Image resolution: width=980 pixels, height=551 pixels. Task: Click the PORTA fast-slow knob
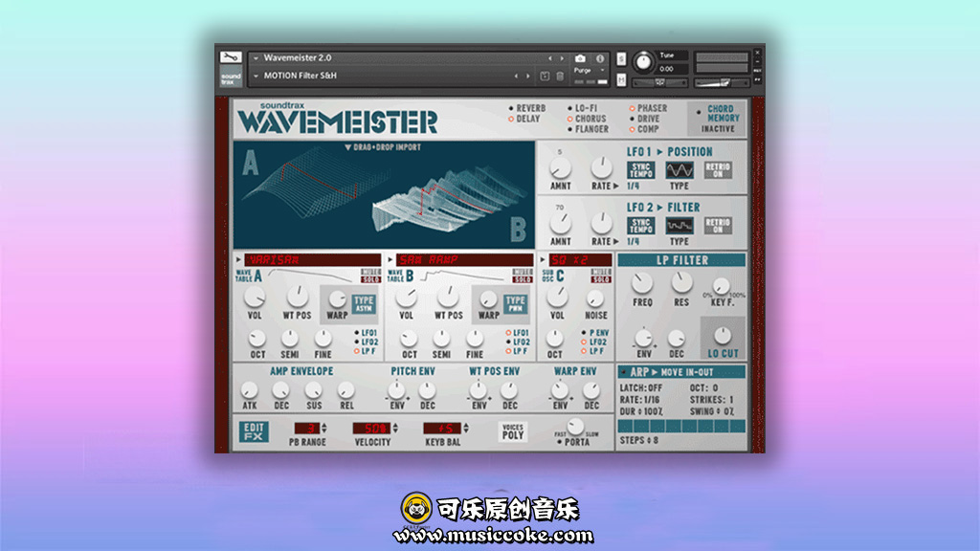(x=575, y=428)
